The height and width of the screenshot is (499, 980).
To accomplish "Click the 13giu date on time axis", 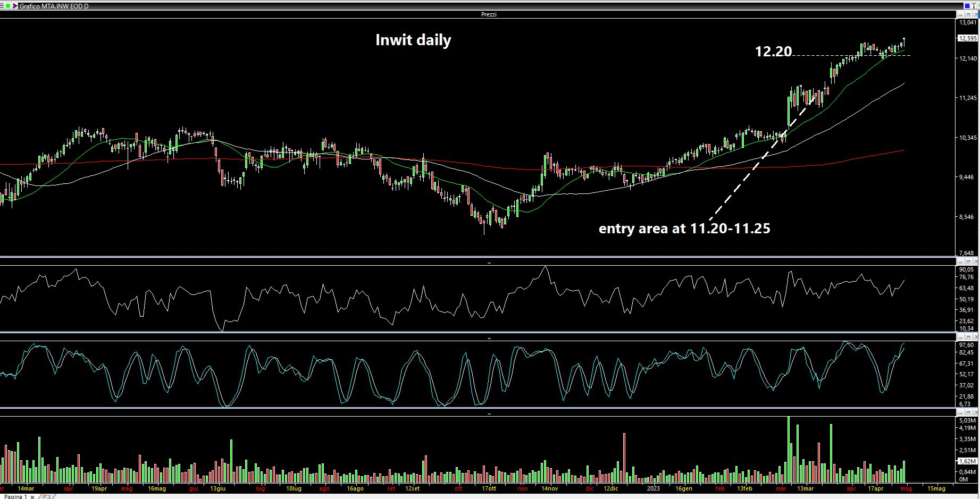I will point(217,488).
